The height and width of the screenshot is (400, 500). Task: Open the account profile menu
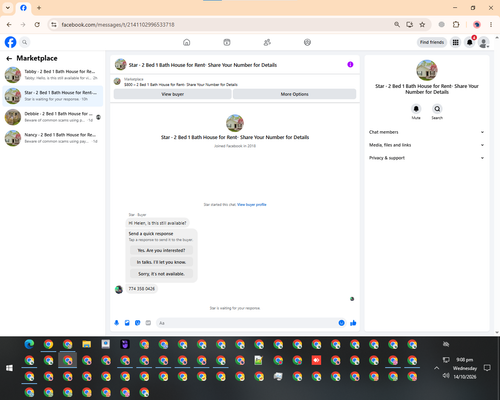484,42
